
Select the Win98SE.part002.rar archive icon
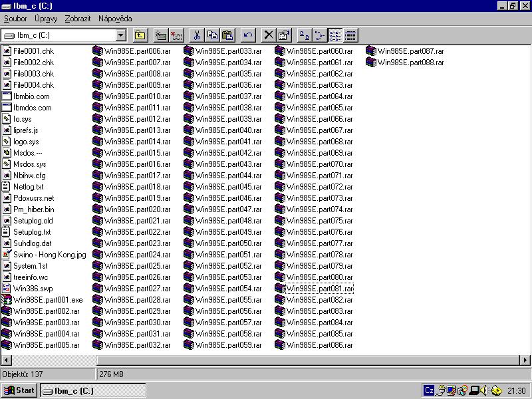(x=7, y=311)
